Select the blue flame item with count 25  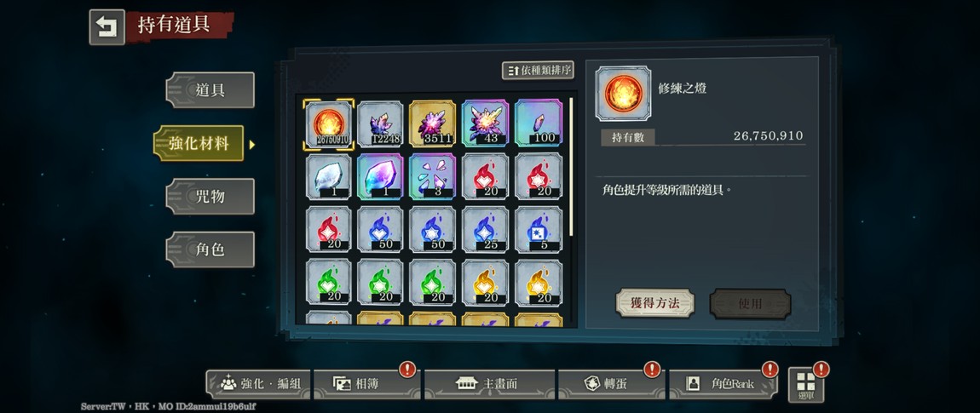485,229
